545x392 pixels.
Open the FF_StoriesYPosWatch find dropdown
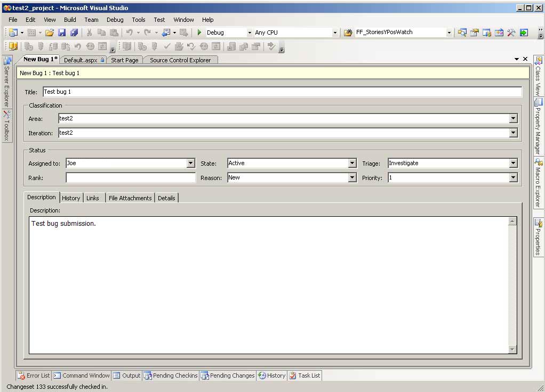point(449,32)
